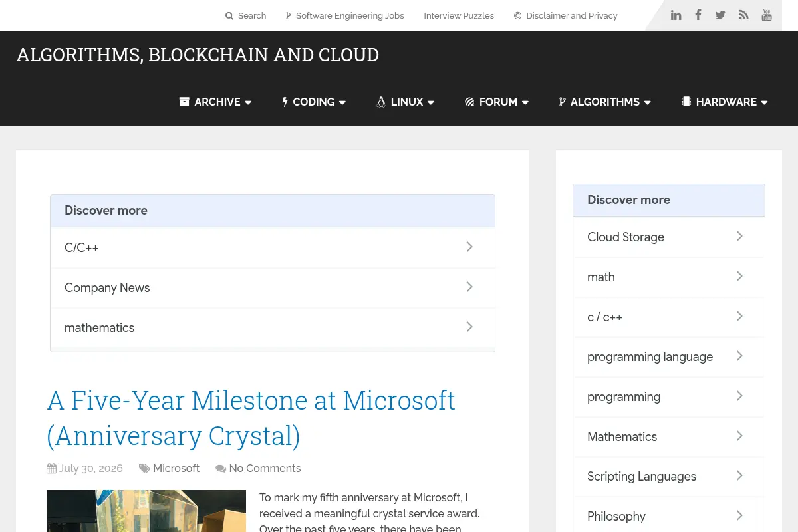Expand the HARDWARE menu arrow
The width and height of the screenshot is (798, 532).
click(764, 102)
